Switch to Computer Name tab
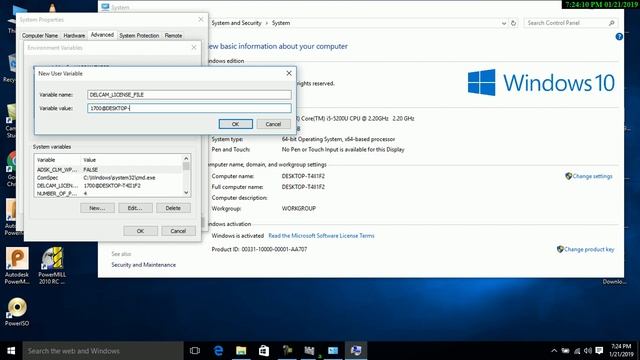 click(x=40, y=36)
